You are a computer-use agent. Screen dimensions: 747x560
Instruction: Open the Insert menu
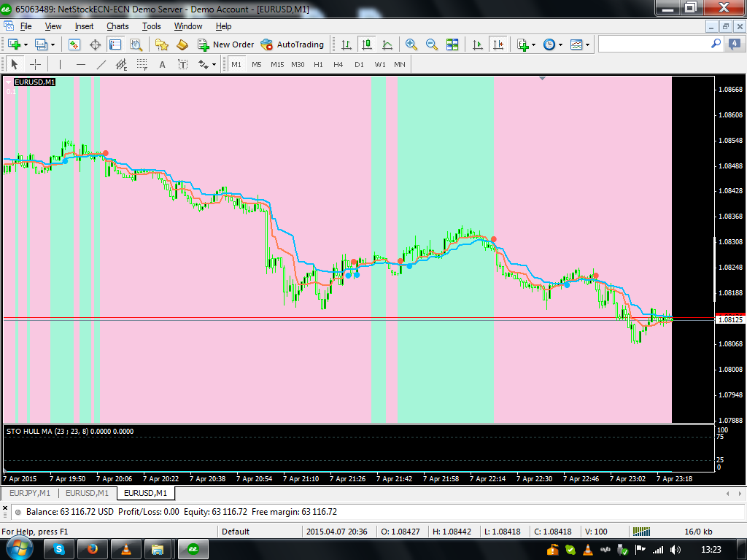point(84,26)
